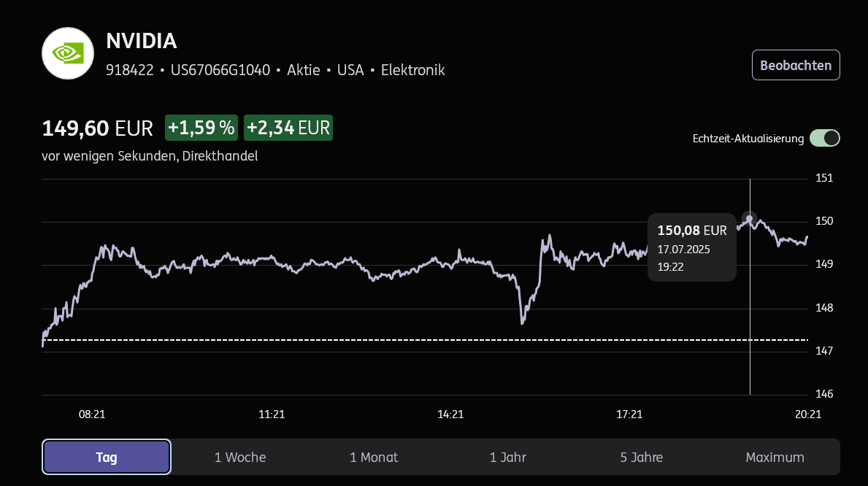Click the 148 price axis label
The width and height of the screenshot is (868, 486).
coord(824,308)
